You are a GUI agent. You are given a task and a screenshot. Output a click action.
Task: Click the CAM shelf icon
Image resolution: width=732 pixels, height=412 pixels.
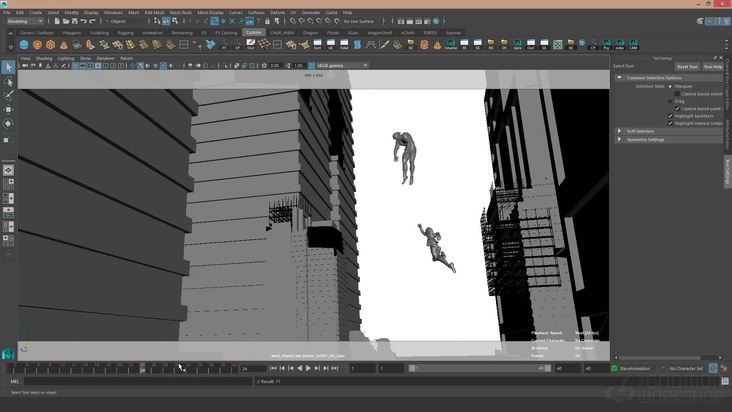(x=634, y=45)
